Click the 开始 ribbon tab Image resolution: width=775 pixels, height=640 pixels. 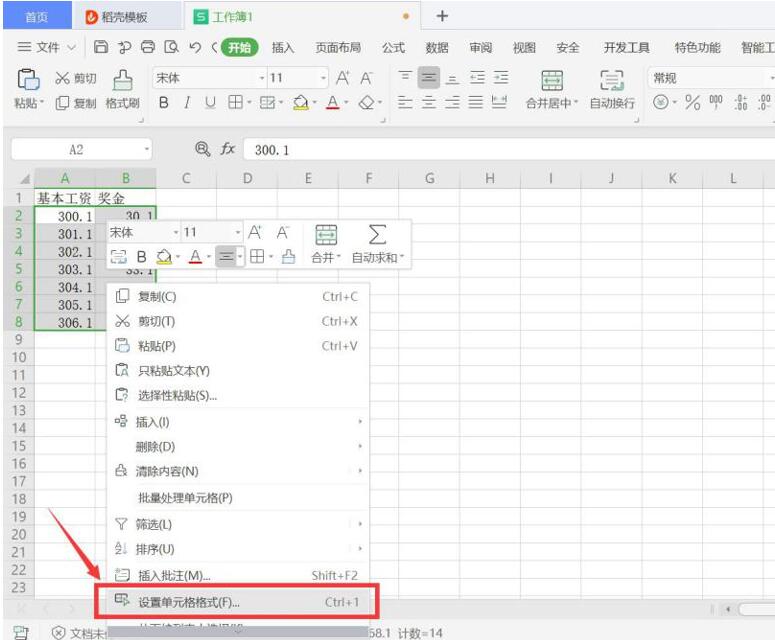(240, 47)
